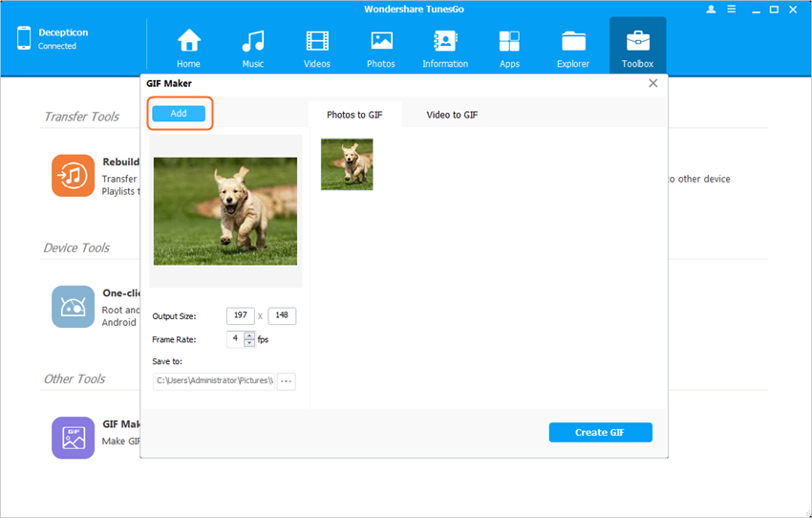Screen dimensions: 812x518
Task: Select the Photos to GIF tab
Action: pos(354,115)
